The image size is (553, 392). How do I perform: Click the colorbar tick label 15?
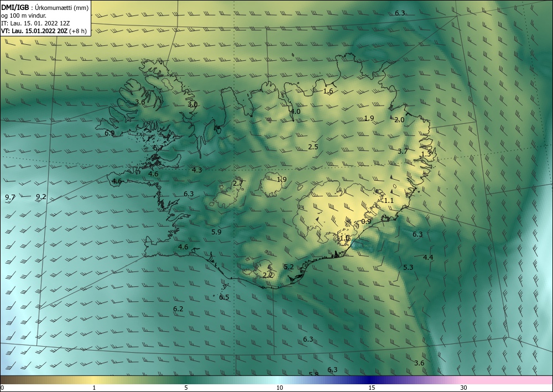pos(372,388)
